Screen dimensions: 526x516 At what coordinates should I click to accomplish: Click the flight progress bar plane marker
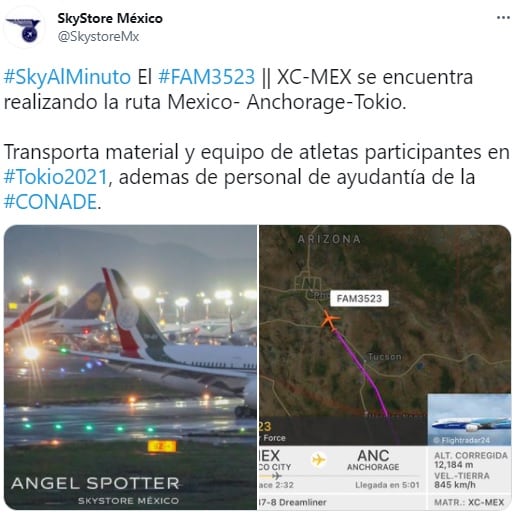[277, 476]
